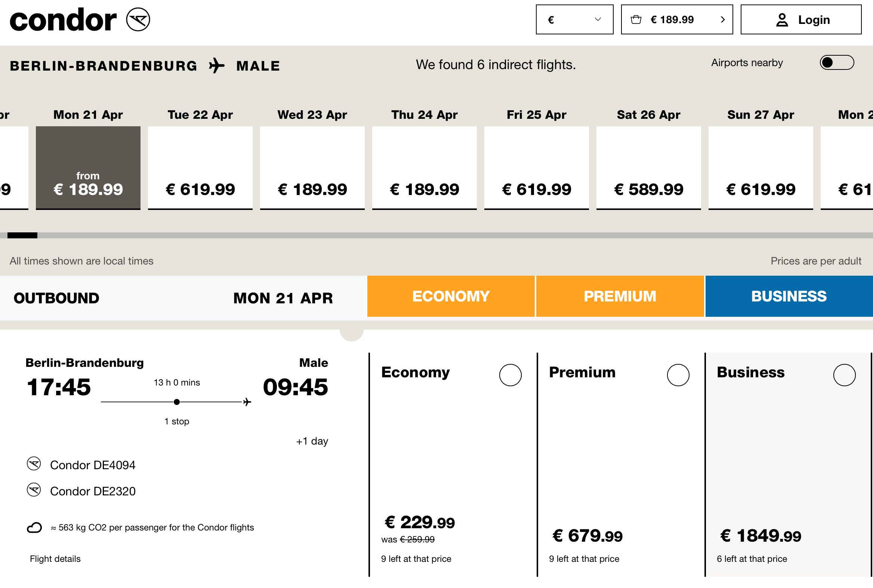Image resolution: width=873 pixels, height=588 pixels.
Task: Click the date carousel scrollbar thumb
Action: coord(22,235)
